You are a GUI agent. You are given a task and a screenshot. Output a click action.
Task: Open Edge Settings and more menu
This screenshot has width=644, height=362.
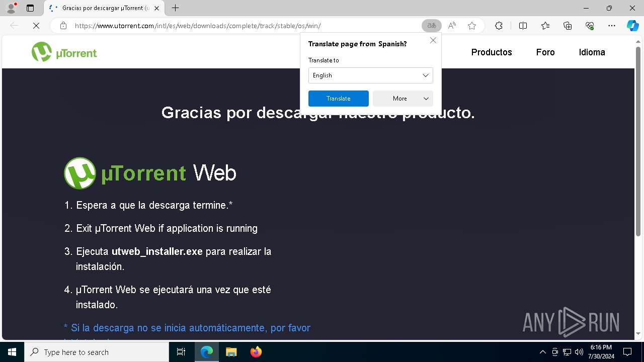tap(612, 26)
